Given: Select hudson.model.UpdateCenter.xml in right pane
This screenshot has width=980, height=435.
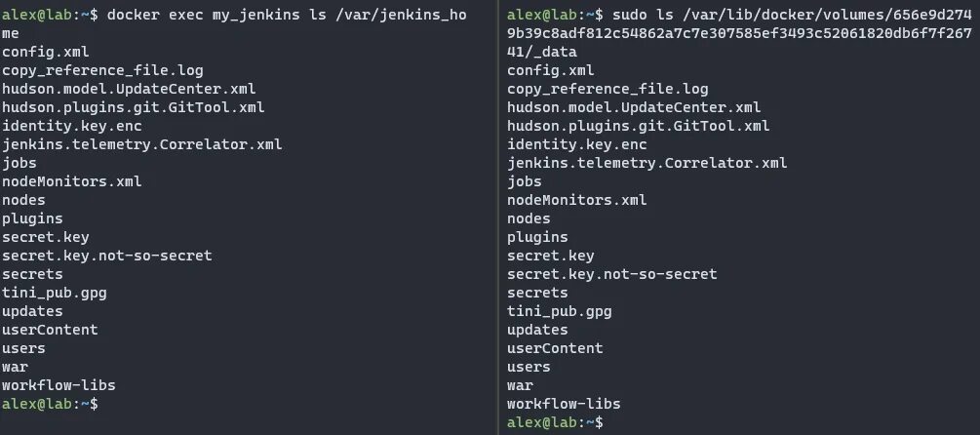Looking at the screenshot, I should click(634, 107).
